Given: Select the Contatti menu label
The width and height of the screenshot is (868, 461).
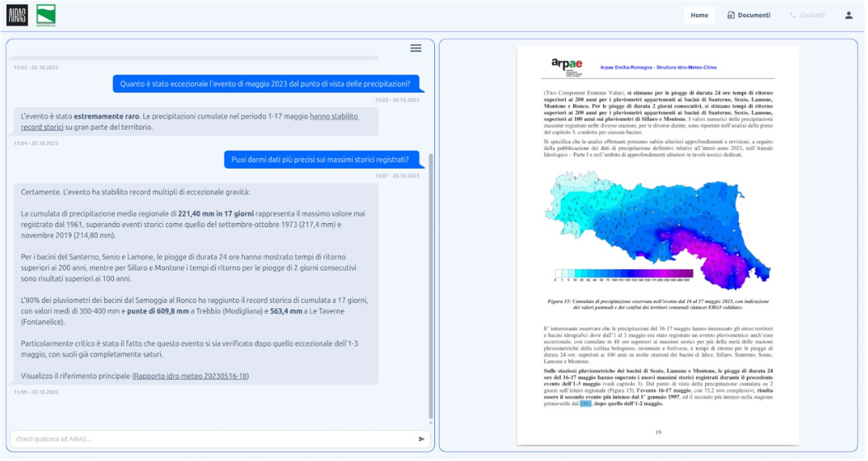Looking at the screenshot, I should coord(812,15).
